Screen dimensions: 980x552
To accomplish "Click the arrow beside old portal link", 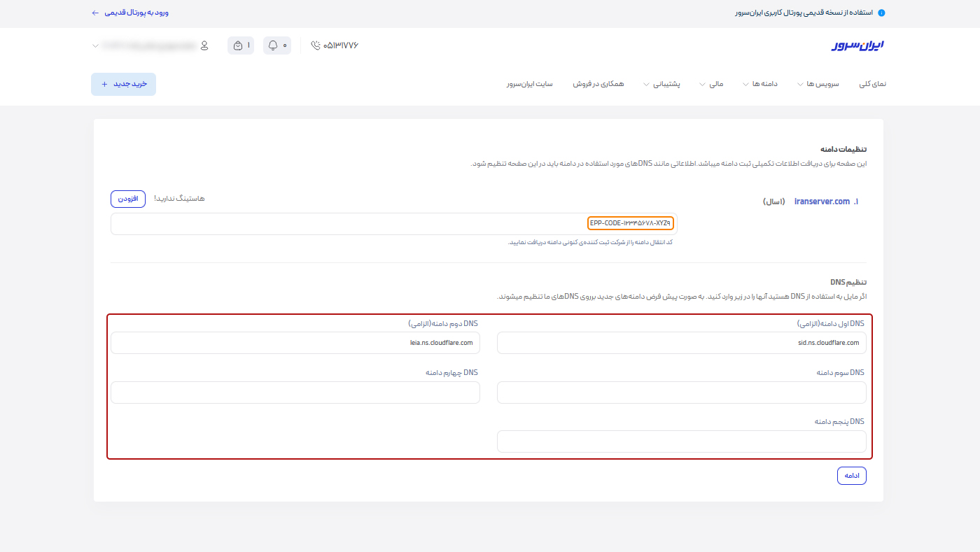I will point(95,13).
